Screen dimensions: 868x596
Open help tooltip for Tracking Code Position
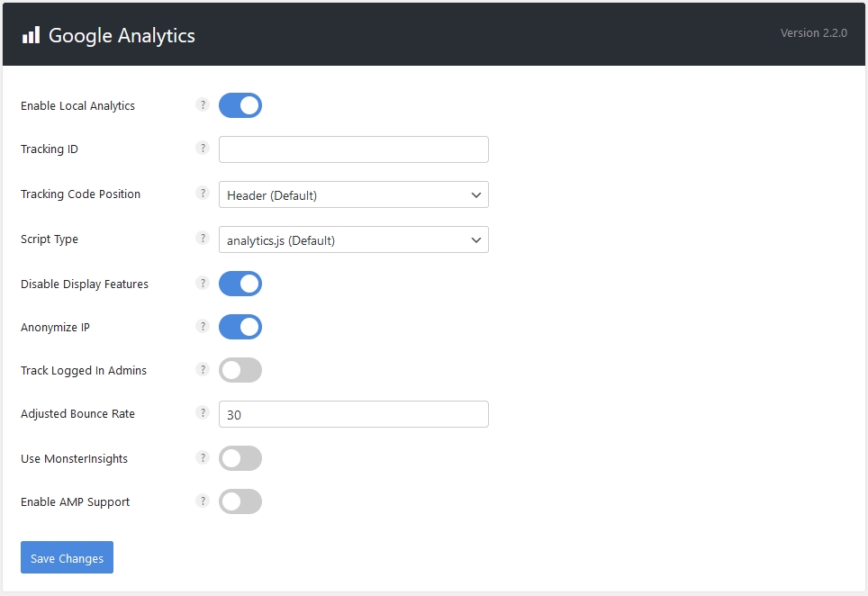(x=203, y=194)
